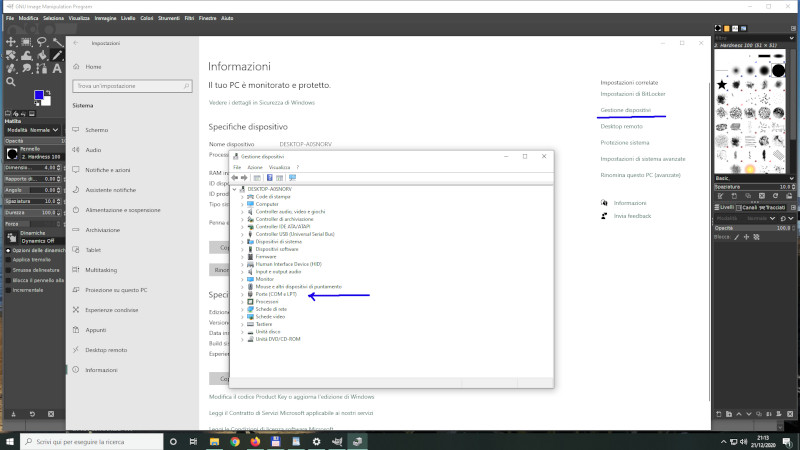The height and width of the screenshot is (450, 800).
Task: Click the Pennello brush preview button
Action: (12, 154)
